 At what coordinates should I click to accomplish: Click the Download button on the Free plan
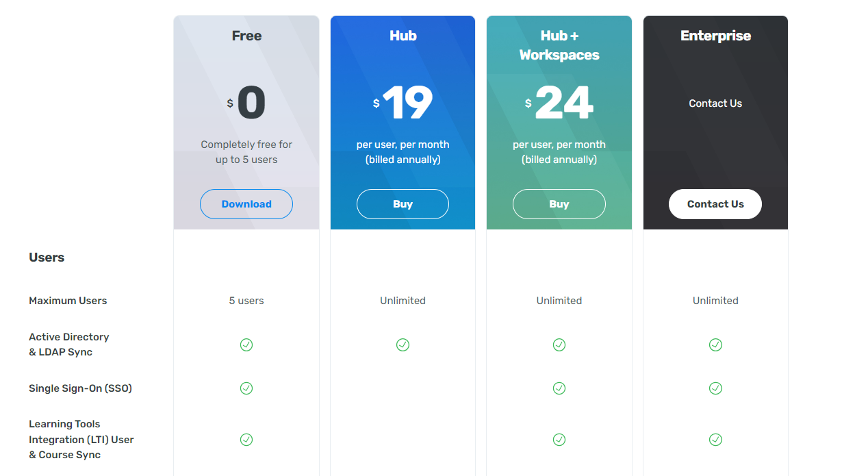[246, 203]
